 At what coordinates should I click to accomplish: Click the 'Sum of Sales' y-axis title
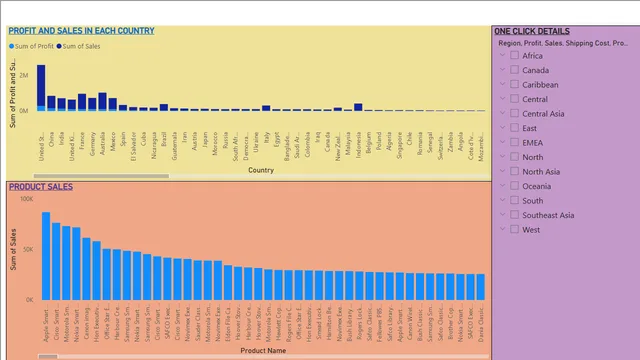pyautogui.click(x=13, y=249)
